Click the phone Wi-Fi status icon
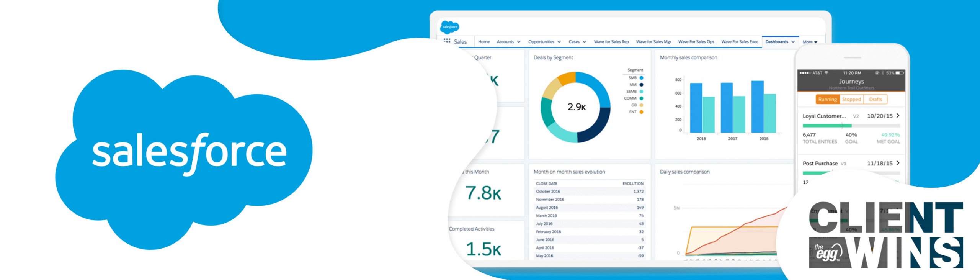980x280 pixels. [x=826, y=72]
